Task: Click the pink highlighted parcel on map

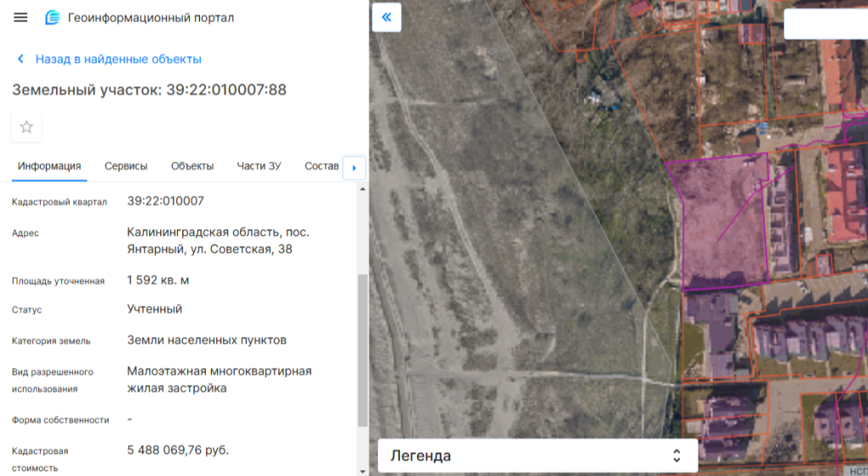Action: pos(721,225)
